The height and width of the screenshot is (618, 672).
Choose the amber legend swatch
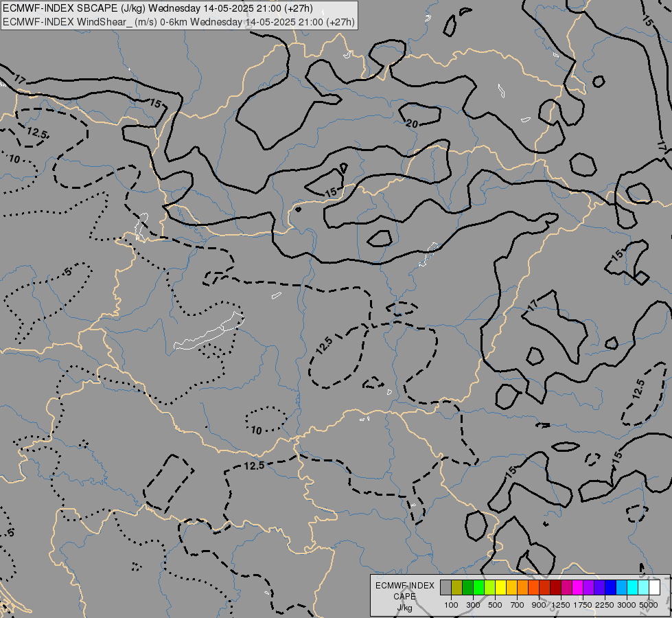point(511,588)
